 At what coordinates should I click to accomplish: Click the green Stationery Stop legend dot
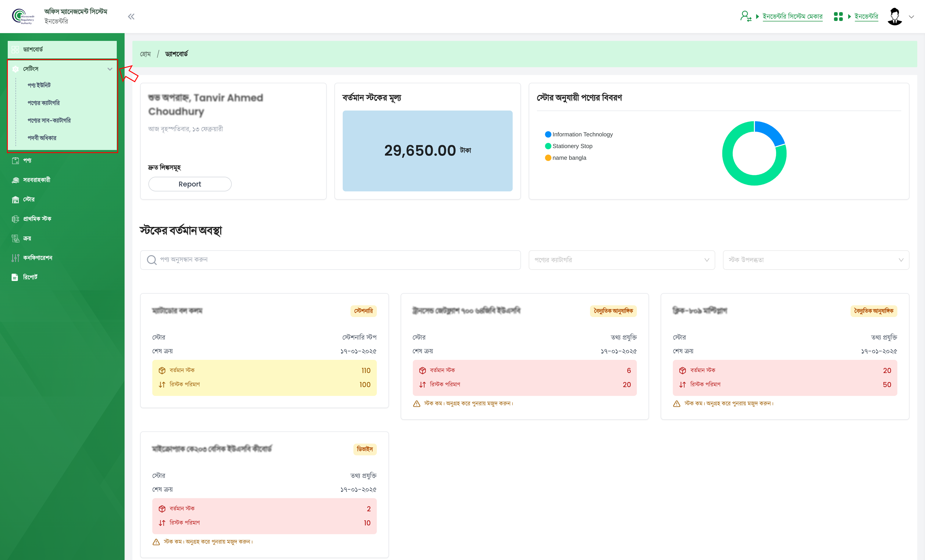pos(548,146)
